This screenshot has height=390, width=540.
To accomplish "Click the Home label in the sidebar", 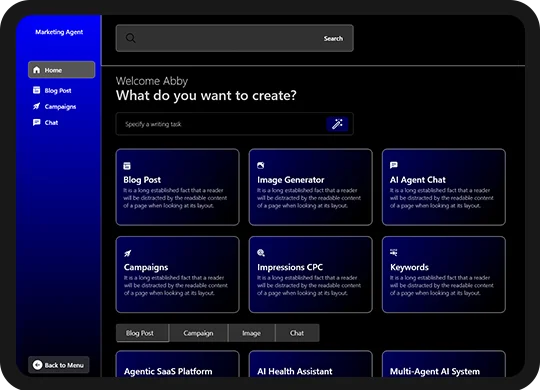I will click(53, 70).
